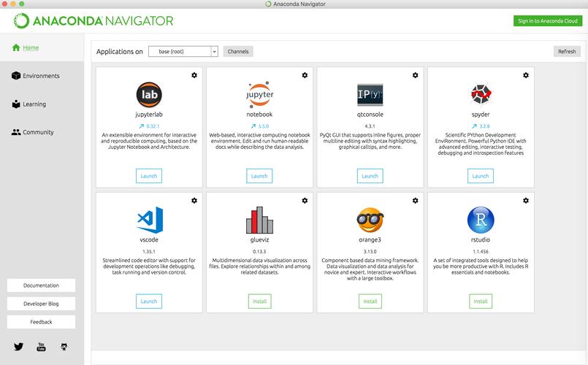Open the GitHub link icon
This screenshot has height=365, width=588.
tap(64, 347)
